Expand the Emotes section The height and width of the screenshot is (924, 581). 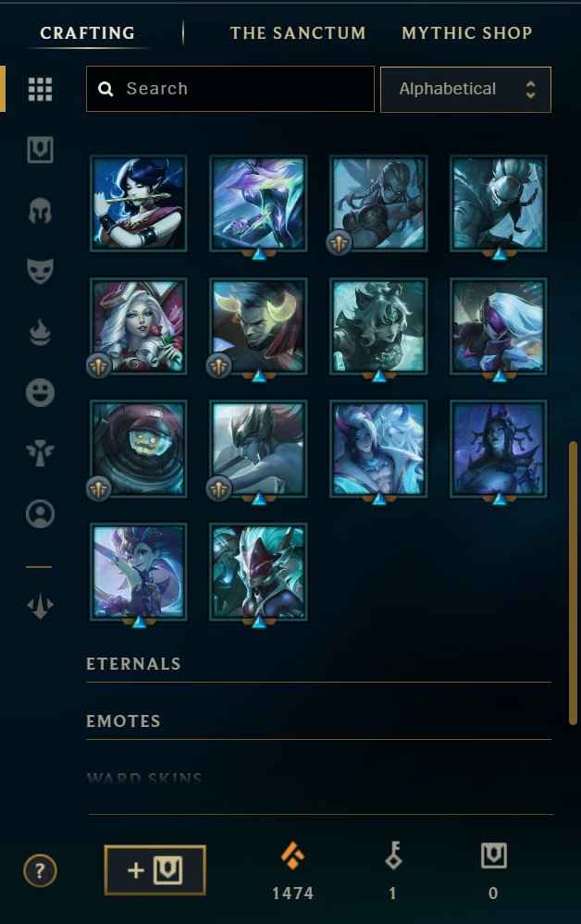318,721
